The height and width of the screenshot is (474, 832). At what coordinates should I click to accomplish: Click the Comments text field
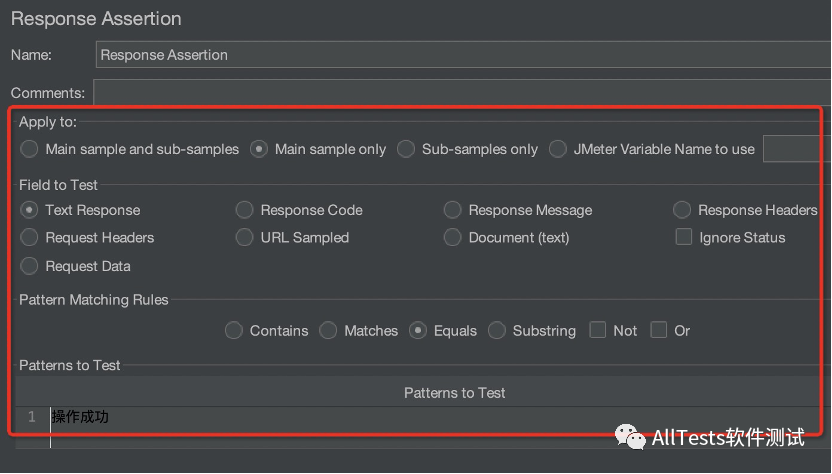[460, 93]
